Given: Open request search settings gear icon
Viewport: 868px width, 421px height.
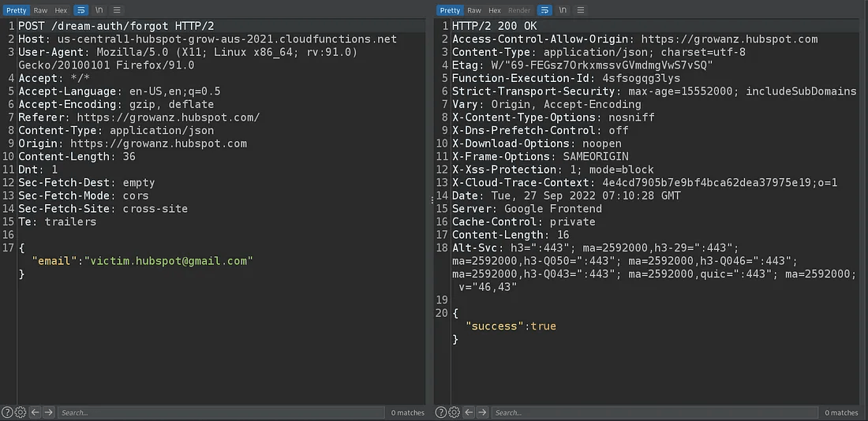Looking at the screenshot, I should (21, 412).
